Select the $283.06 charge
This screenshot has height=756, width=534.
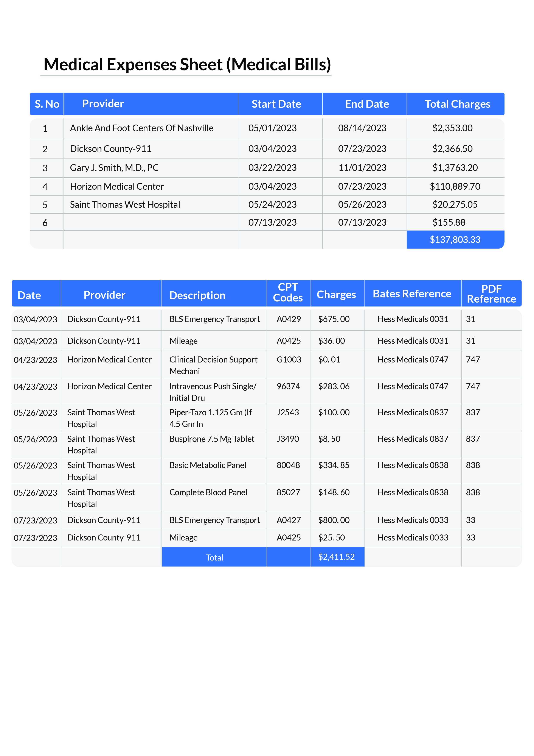click(x=334, y=386)
